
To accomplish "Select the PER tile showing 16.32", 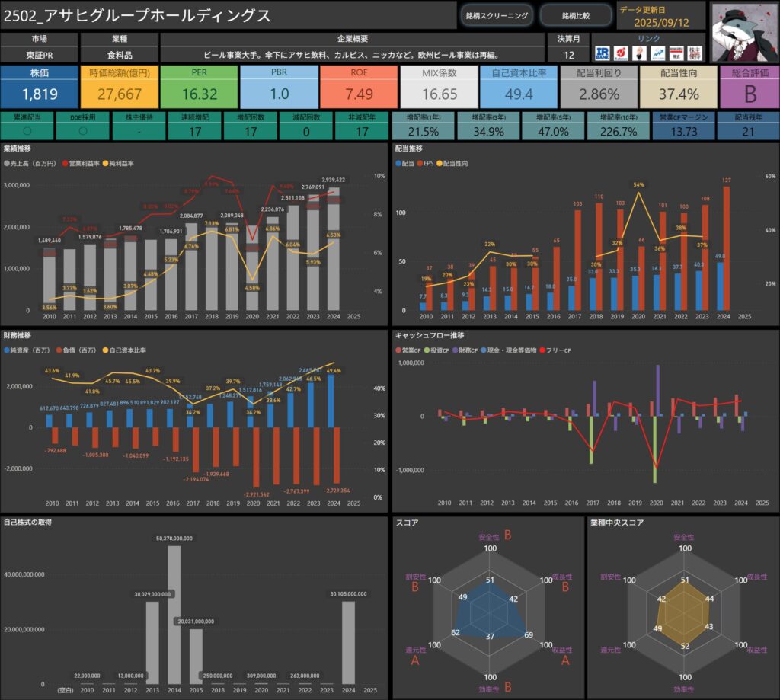I will [x=199, y=86].
